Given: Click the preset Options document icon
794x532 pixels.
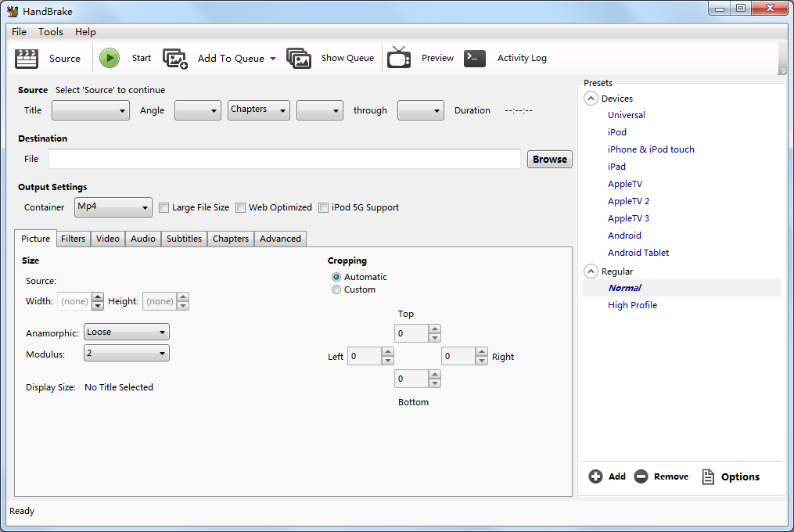Looking at the screenshot, I should pyautogui.click(x=708, y=476).
